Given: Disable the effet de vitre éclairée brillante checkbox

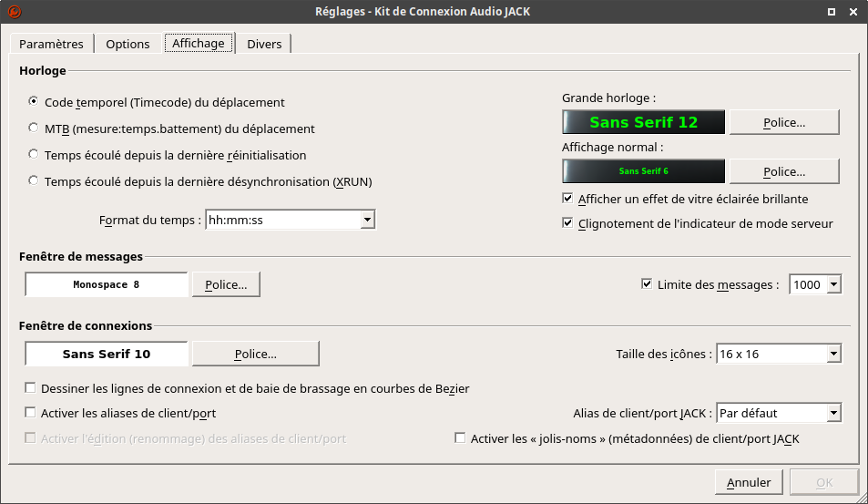Looking at the screenshot, I should point(567,199).
